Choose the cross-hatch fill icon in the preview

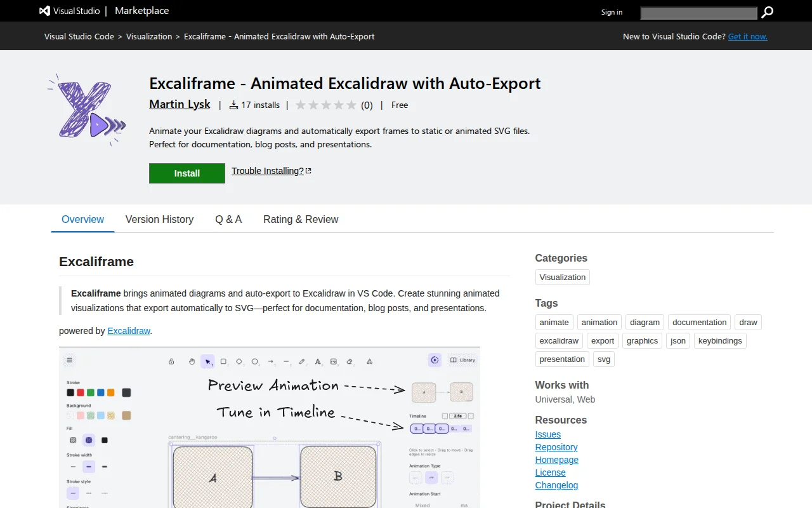[x=89, y=440]
